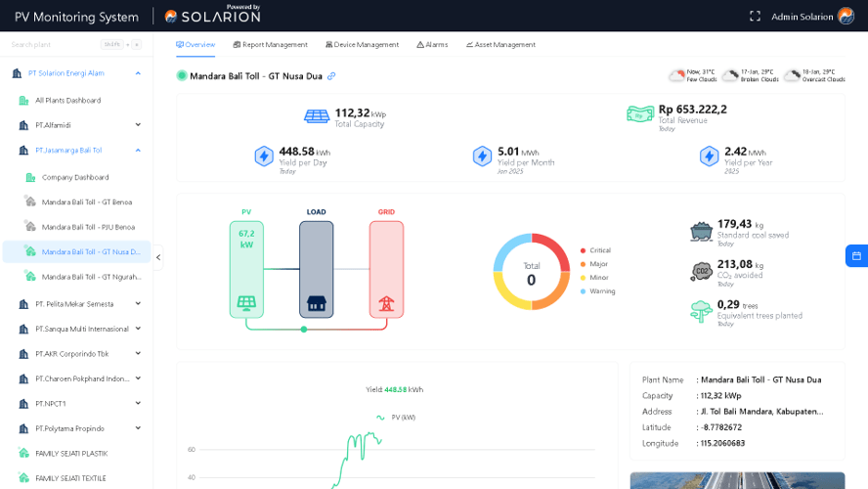Switch to the Report Management tab
The height and width of the screenshot is (489, 868).
(270, 44)
